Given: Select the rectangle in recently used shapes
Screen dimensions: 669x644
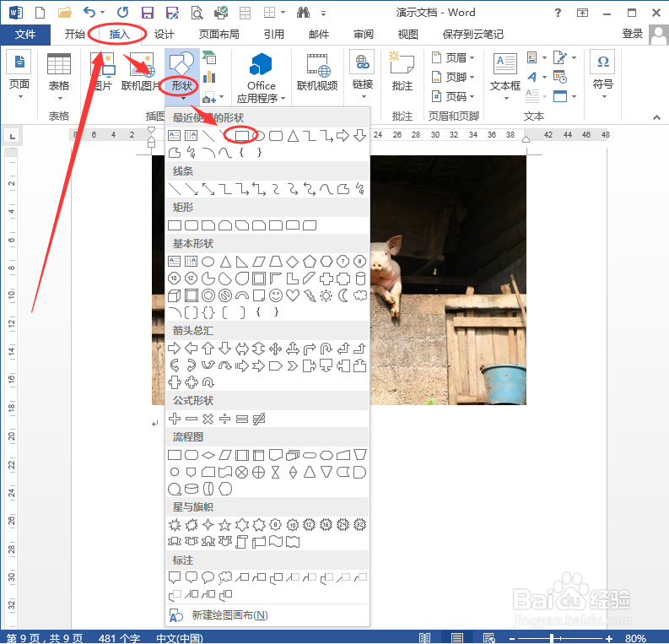Looking at the screenshot, I should tap(242, 136).
